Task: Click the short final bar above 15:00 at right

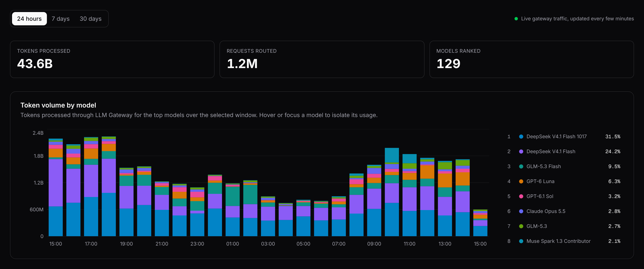Action: point(480,223)
